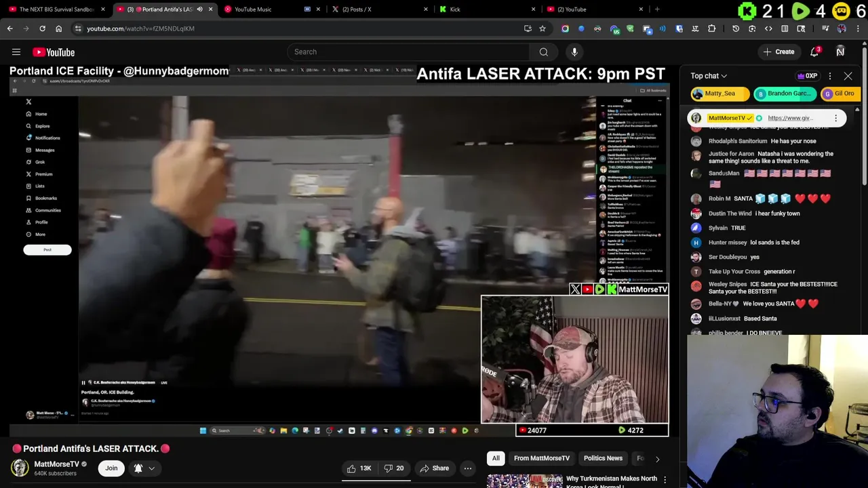Share the video
Screen dimensions: 868x488
pos(434,468)
